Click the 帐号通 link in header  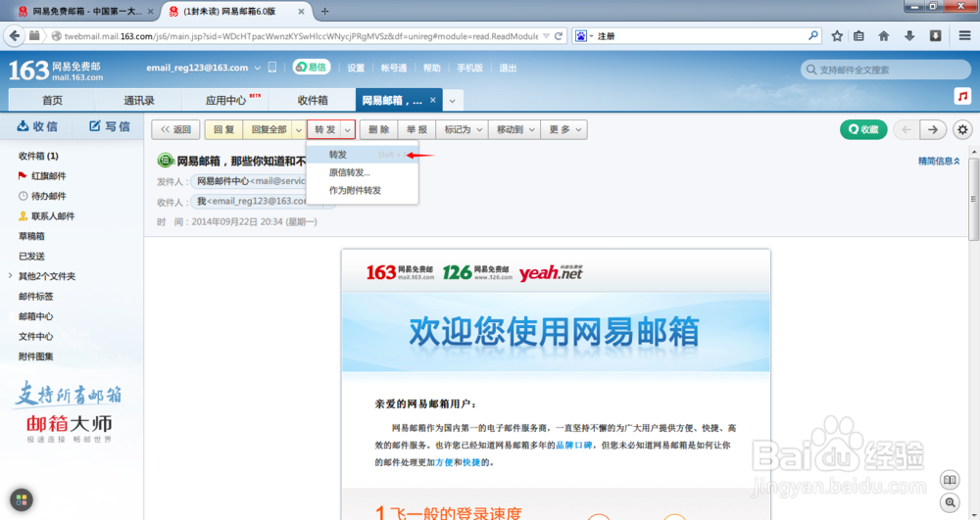(394, 68)
